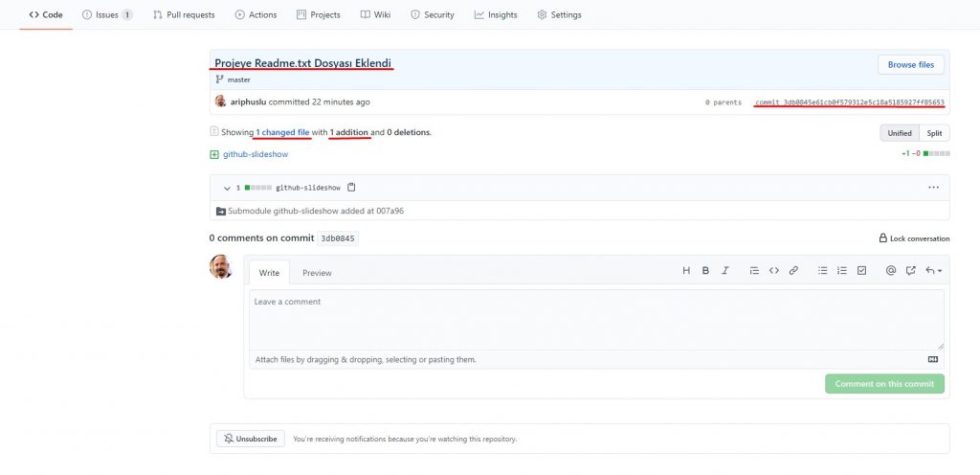This screenshot has height=475, width=980.
Task: Click into the Leave a comment field
Action: click(596, 319)
